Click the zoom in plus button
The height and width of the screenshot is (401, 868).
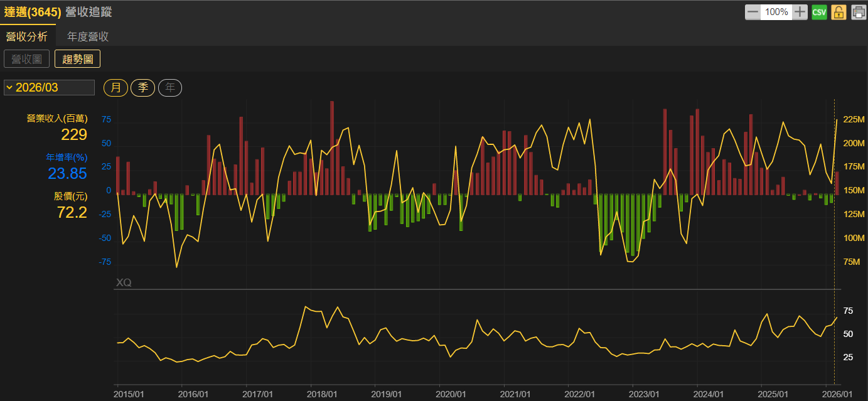[x=800, y=12]
